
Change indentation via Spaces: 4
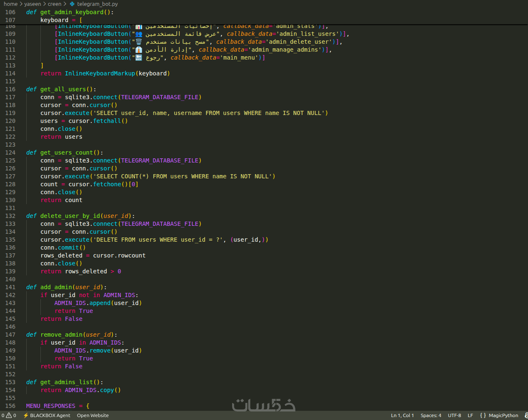431,415
